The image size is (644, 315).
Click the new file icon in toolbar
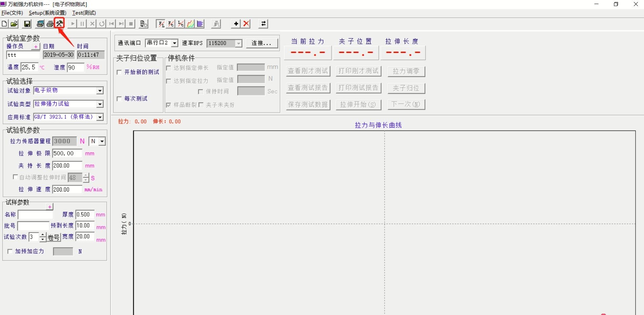pos(4,24)
